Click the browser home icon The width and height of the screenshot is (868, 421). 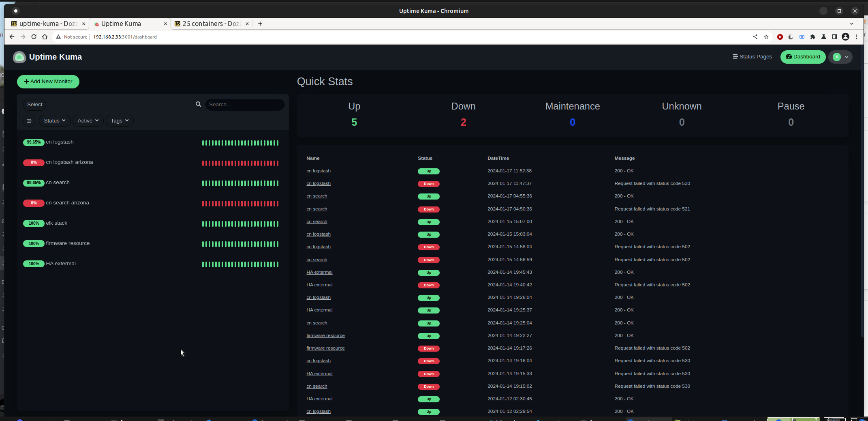coord(45,37)
